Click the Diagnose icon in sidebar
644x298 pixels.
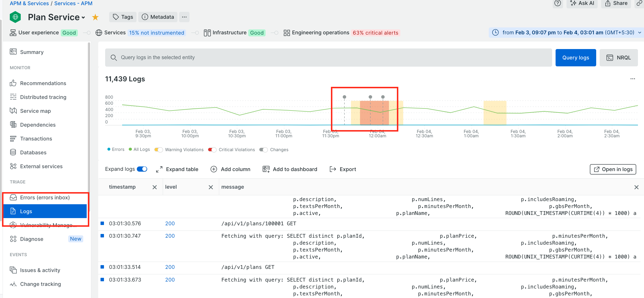point(13,239)
